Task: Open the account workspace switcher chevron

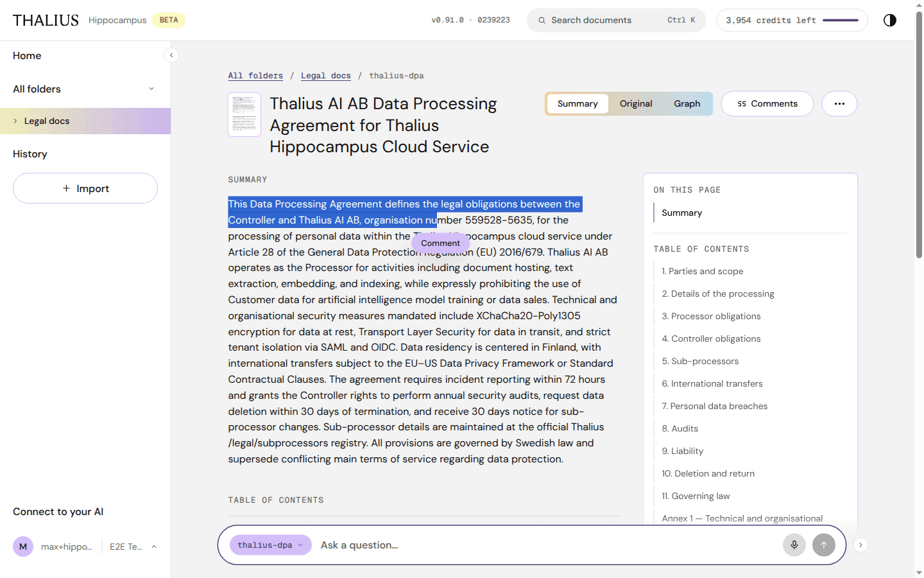Action: [x=154, y=547]
